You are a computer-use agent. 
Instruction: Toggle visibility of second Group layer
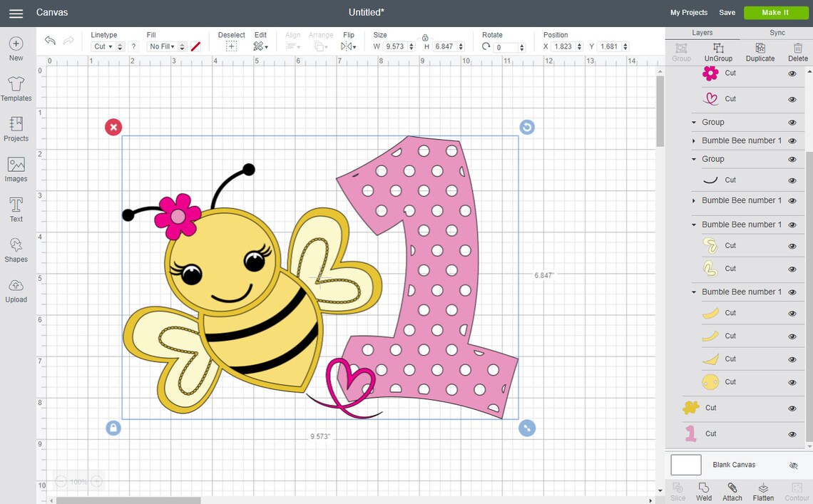pyautogui.click(x=792, y=160)
